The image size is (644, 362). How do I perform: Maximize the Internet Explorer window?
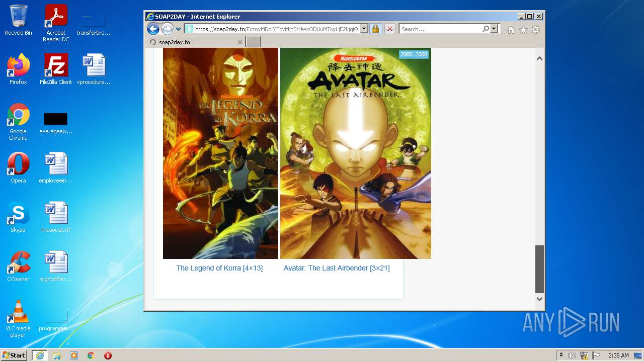(530, 17)
